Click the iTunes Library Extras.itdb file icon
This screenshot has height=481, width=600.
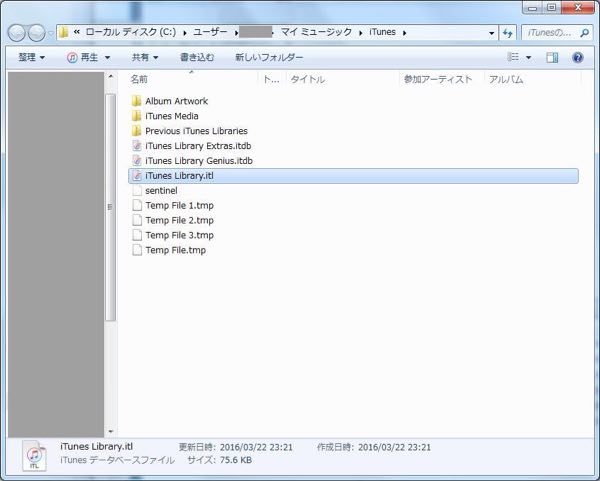pos(137,146)
